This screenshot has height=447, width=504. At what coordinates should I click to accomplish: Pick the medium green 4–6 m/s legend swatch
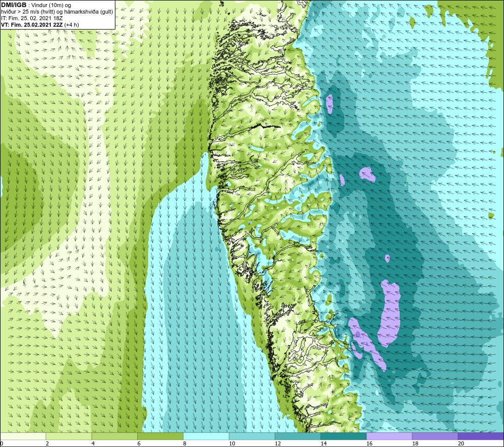pyautogui.click(x=114, y=436)
